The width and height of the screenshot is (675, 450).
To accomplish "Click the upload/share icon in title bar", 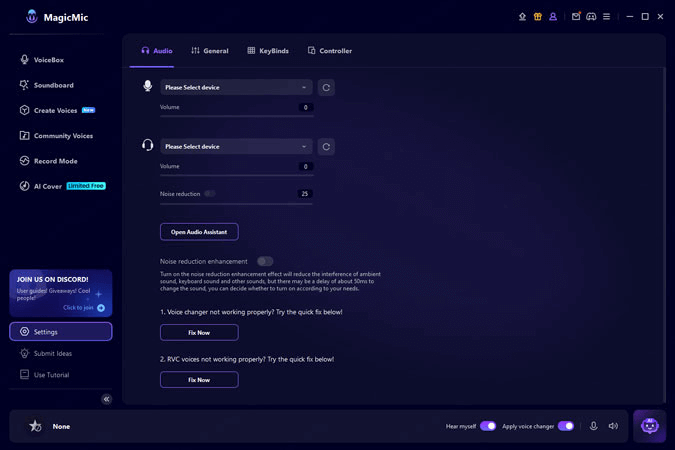I will click(x=522, y=17).
